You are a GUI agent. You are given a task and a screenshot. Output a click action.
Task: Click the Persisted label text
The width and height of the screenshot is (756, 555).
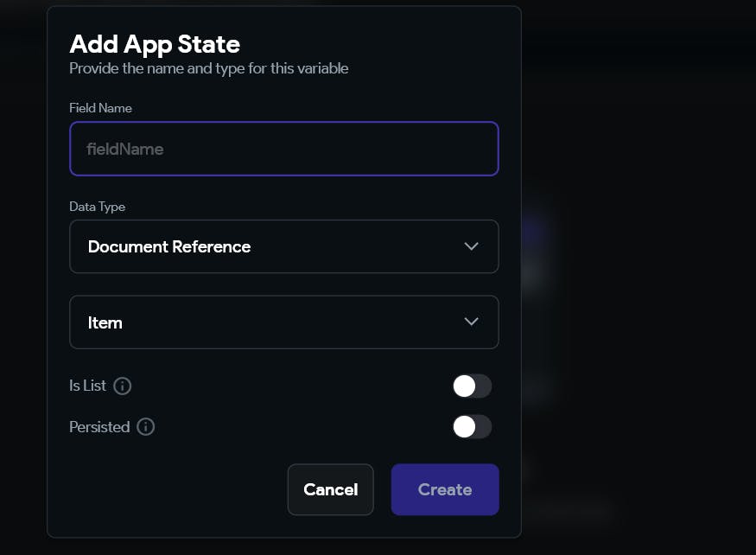[99, 427]
